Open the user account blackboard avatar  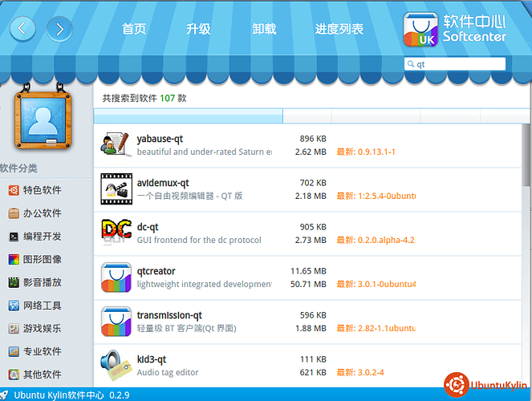tap(43, 119)
